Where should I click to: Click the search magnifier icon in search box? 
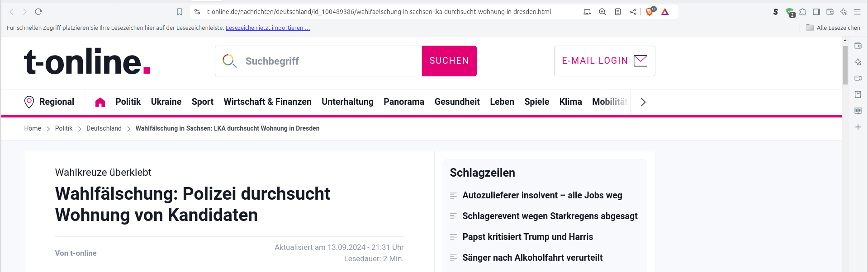pos(229,61)
